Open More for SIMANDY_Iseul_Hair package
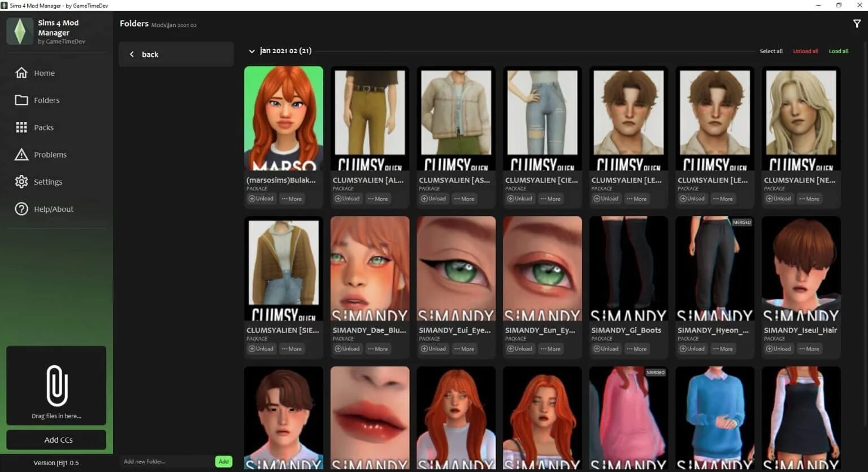 pyautogui.click(x=809, y=349)
